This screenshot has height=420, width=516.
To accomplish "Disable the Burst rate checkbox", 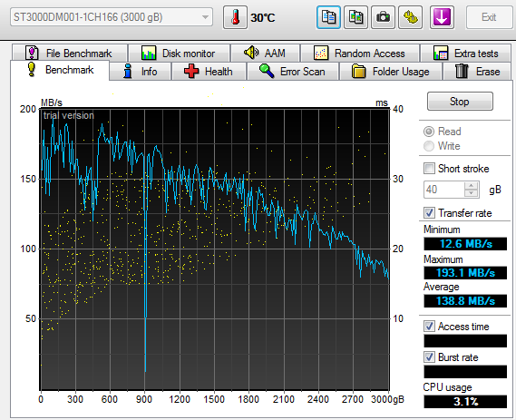I will point(429,357).
